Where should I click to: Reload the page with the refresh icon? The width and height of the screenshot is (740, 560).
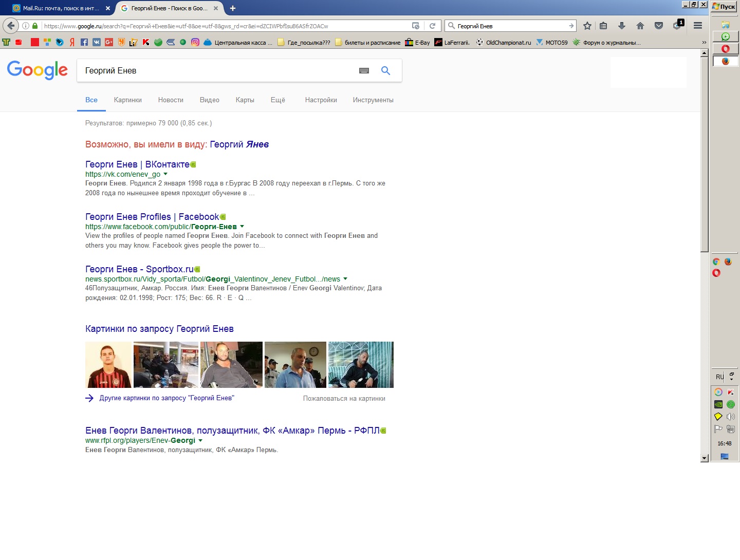pyautogui.click(x=433, y=26)
